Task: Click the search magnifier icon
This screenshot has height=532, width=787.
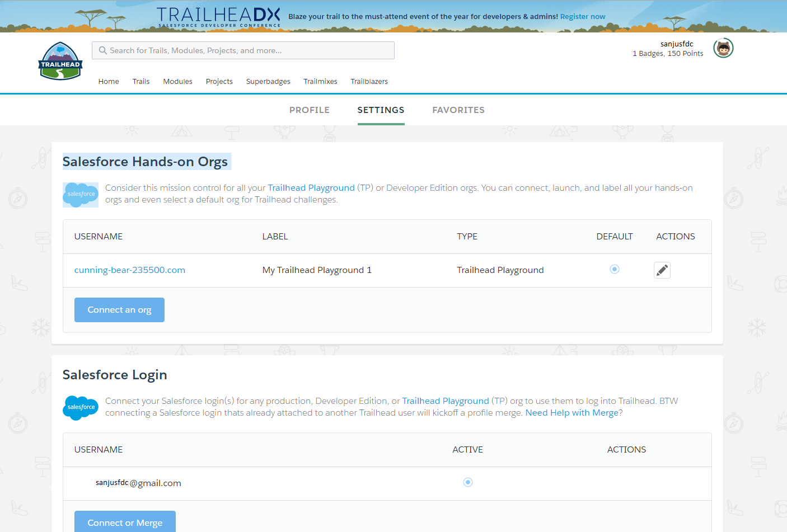Action: pos(102,50)
